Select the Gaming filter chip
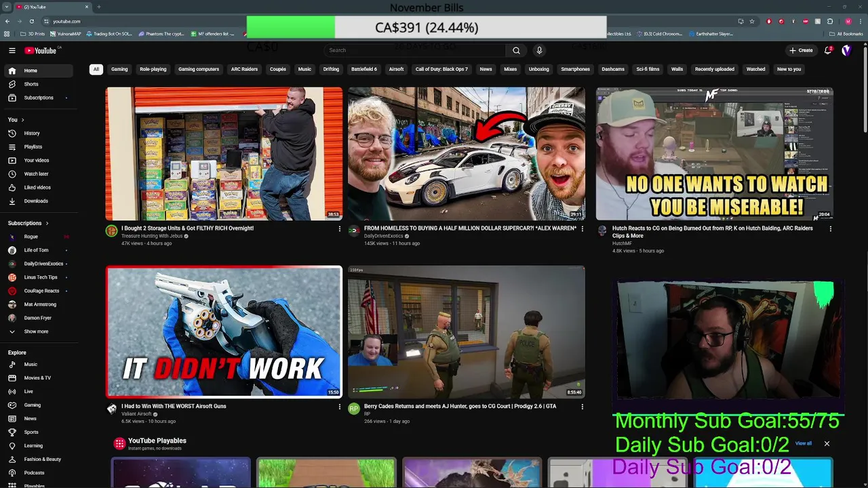The width and height of the screenshot is (868, 488). pyautogui.click(x=119, y=69)
